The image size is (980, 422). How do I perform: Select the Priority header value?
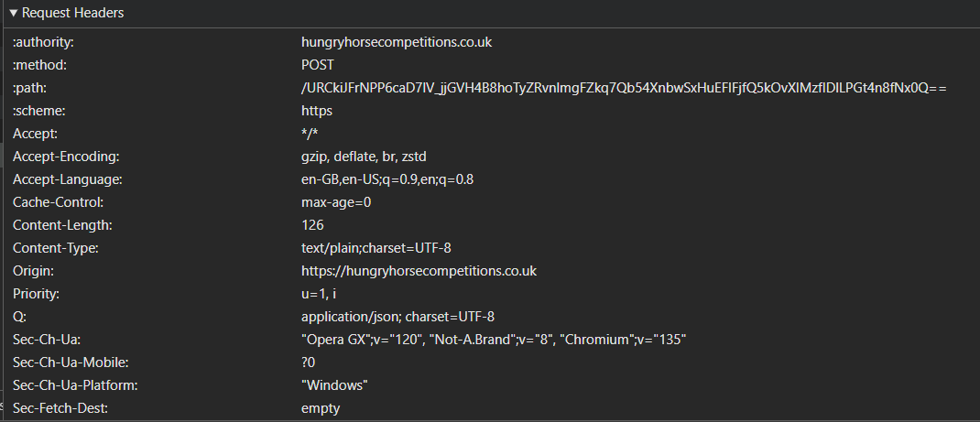pos(319,294)
